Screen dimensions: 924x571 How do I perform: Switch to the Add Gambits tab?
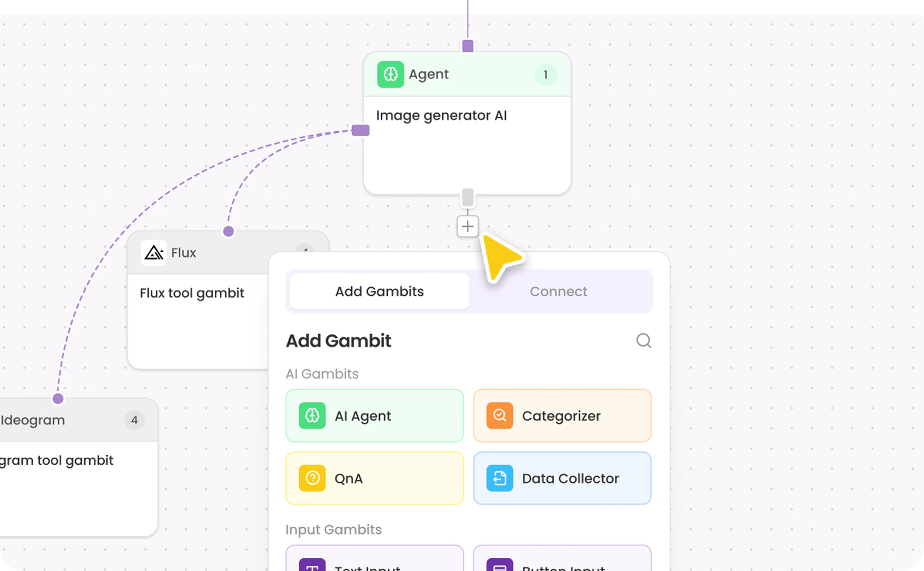(x=379, y=291)
